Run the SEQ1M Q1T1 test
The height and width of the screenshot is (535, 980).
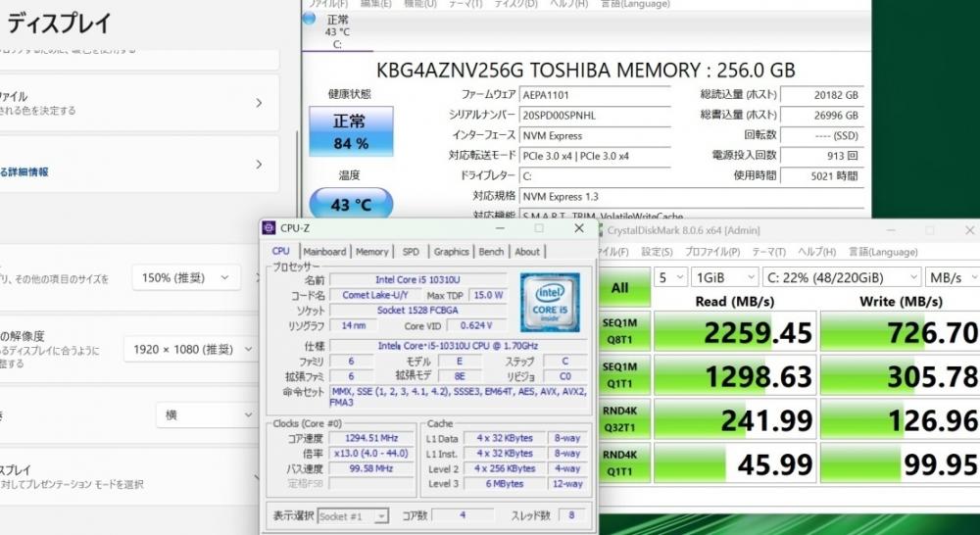pos(619,375)
